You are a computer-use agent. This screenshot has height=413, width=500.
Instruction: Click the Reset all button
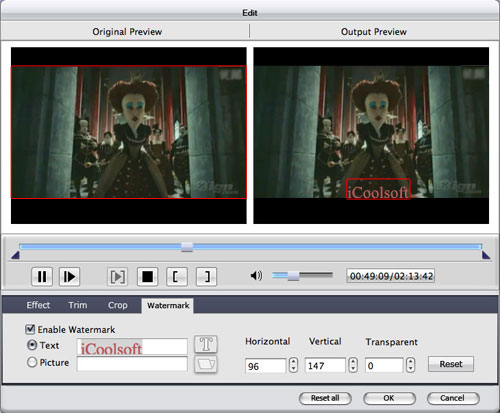point(325,398)
